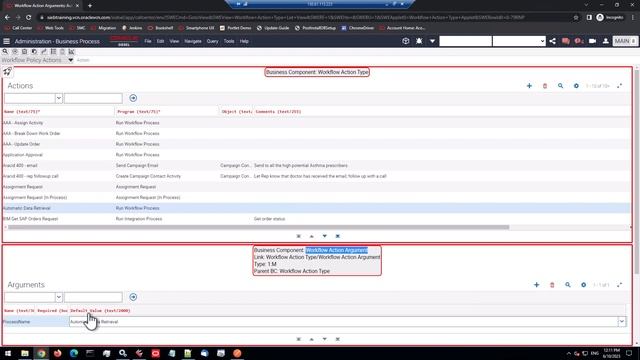Open the notifications alert icon
This screenshot has width=640, height=360.
point(579,41)
